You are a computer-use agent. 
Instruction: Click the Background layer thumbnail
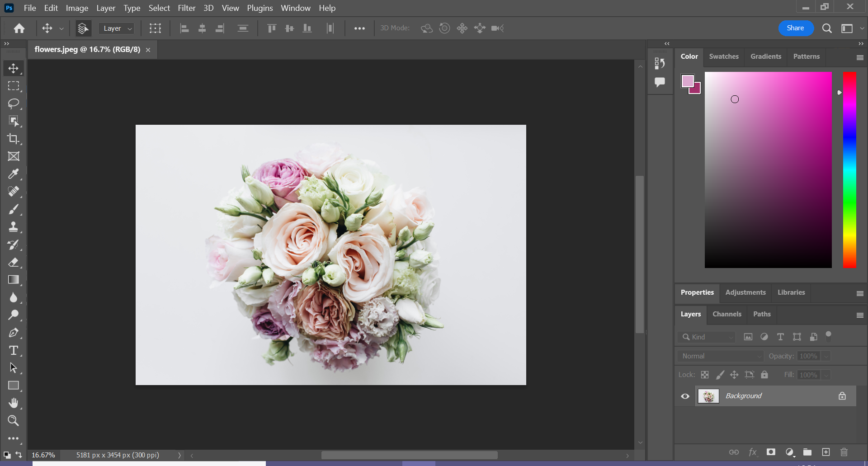708,396
